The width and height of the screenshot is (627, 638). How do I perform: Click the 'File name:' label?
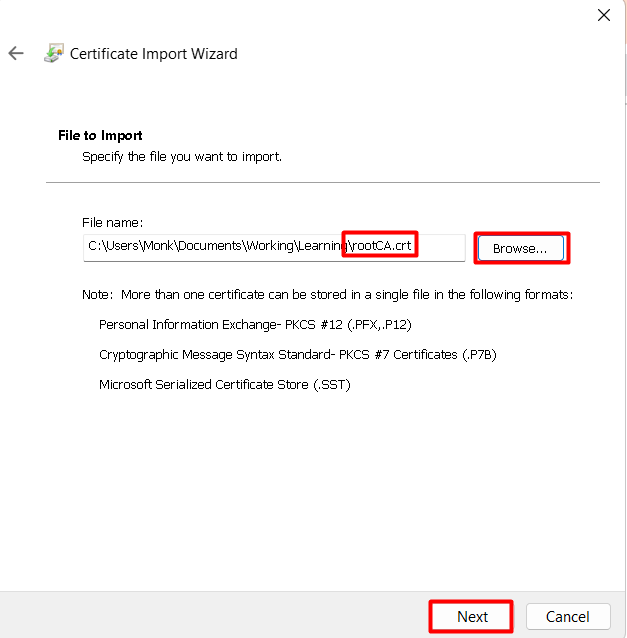click(x=112, y=223)
